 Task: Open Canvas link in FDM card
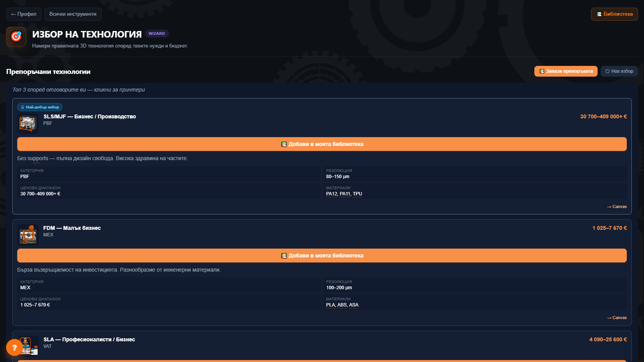(617, 318)
